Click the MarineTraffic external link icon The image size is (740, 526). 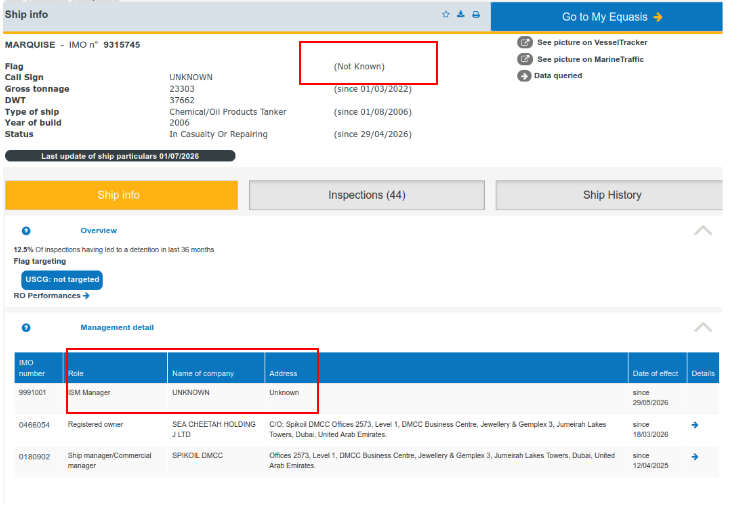(524, 59)
